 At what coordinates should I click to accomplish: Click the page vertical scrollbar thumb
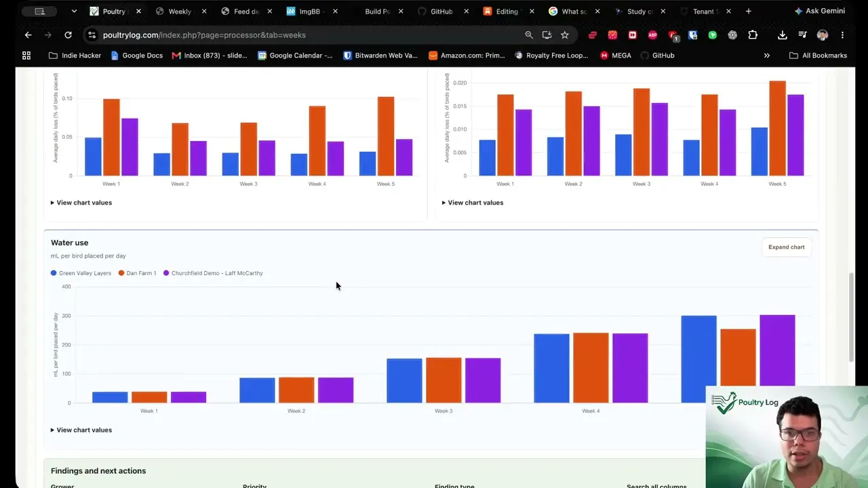pos(850,317)
